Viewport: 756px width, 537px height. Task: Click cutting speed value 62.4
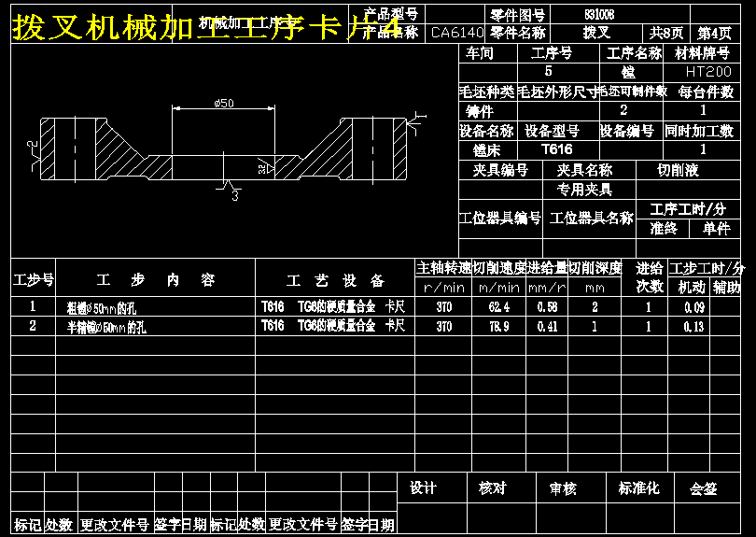click(499, 307)
